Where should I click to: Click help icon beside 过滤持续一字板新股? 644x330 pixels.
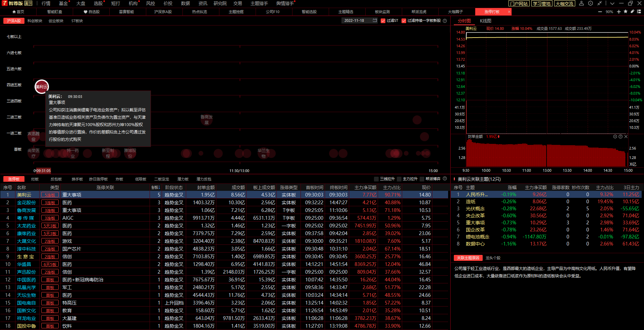pos(445,21)
